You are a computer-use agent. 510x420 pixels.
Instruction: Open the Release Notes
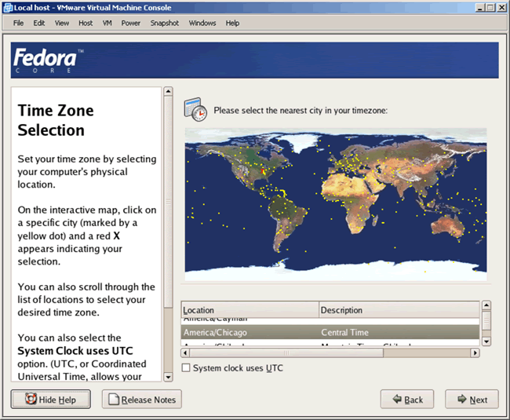pyautogui.click(x=141, y=400)
